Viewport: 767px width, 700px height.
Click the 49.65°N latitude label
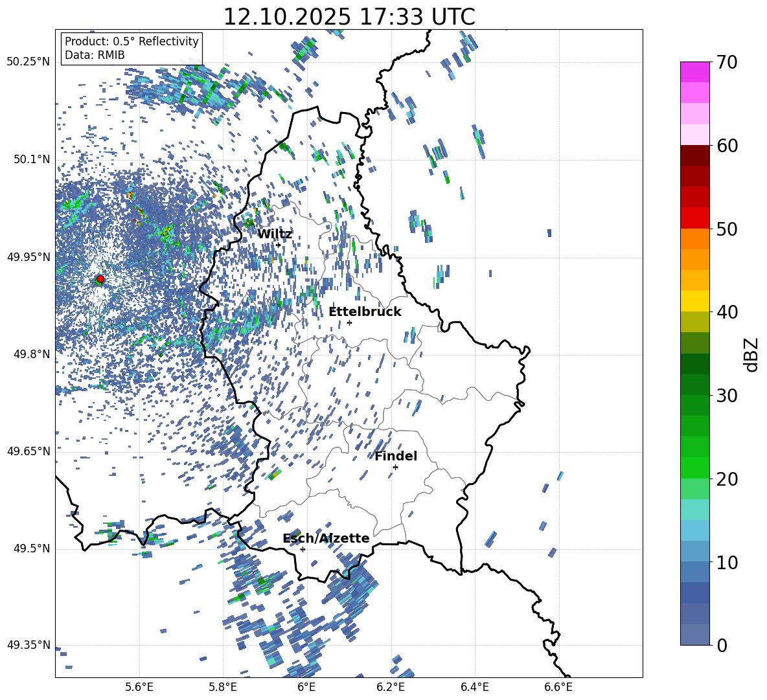29,451
